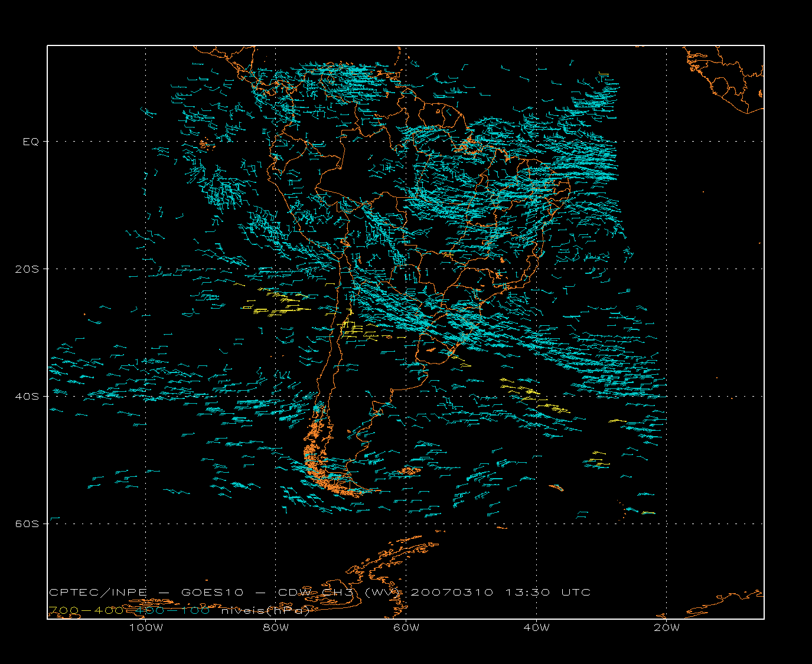Click the 'GOES10' satellite name text

(213, 592)
